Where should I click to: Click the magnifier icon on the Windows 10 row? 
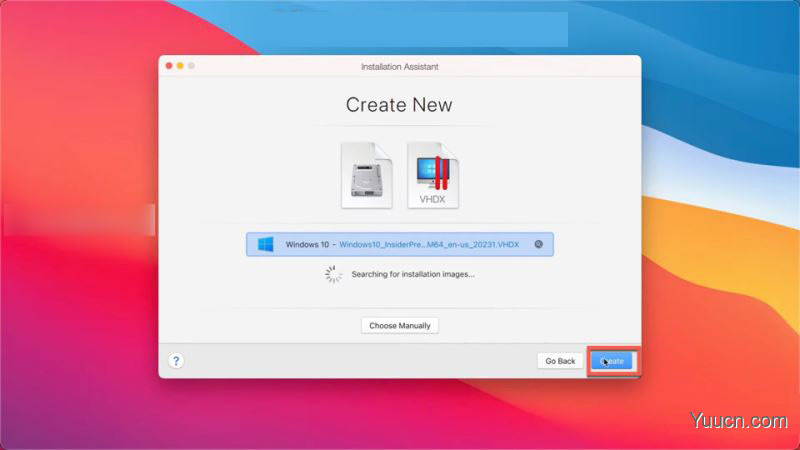click(x=538, y=244)
